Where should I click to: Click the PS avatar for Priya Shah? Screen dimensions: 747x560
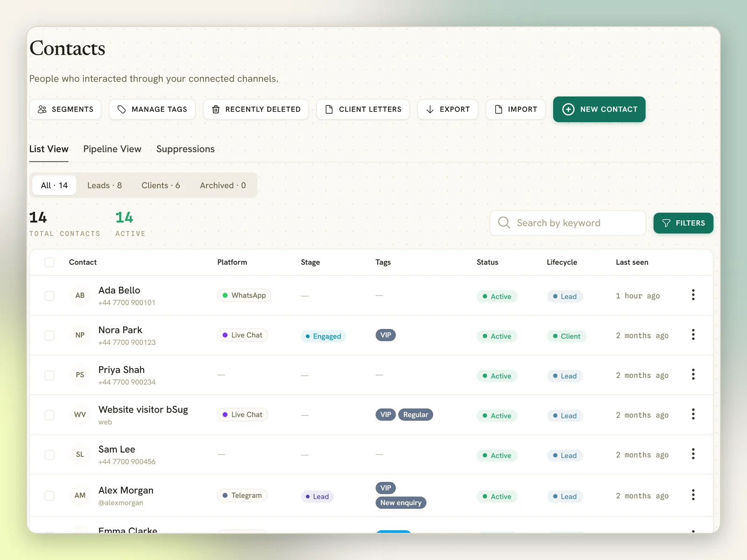coord(80,375)
